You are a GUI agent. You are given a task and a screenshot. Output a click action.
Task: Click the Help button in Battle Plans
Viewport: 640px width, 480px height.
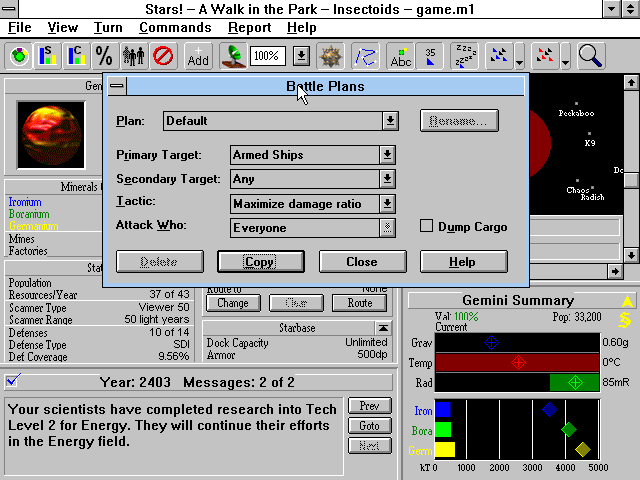464,262
